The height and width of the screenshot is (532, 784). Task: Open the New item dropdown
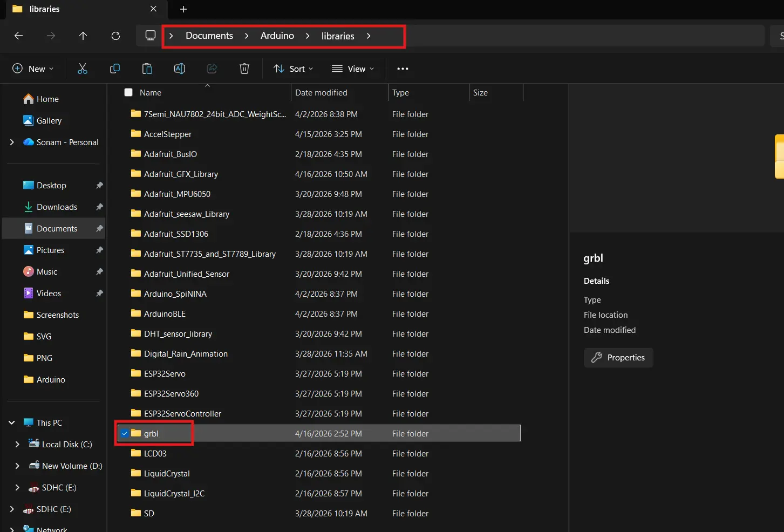click(33, 69)
